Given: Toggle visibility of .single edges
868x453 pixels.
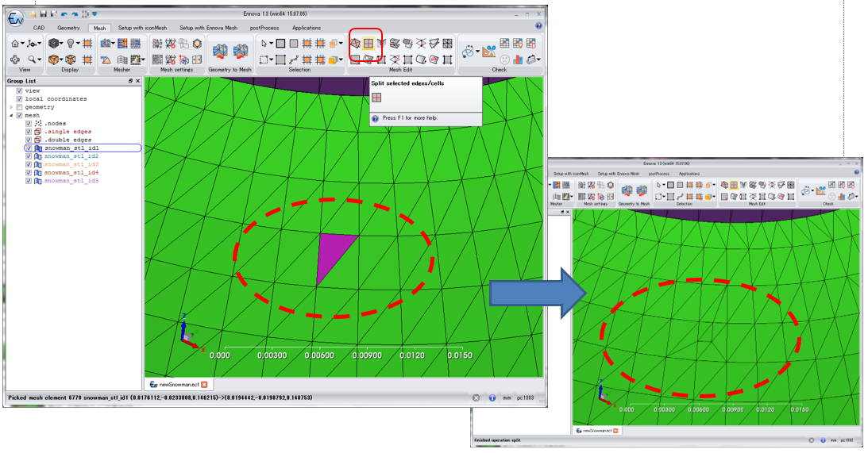Looking at the screenshot, I should pyautogui.click(x=29, y=132).
